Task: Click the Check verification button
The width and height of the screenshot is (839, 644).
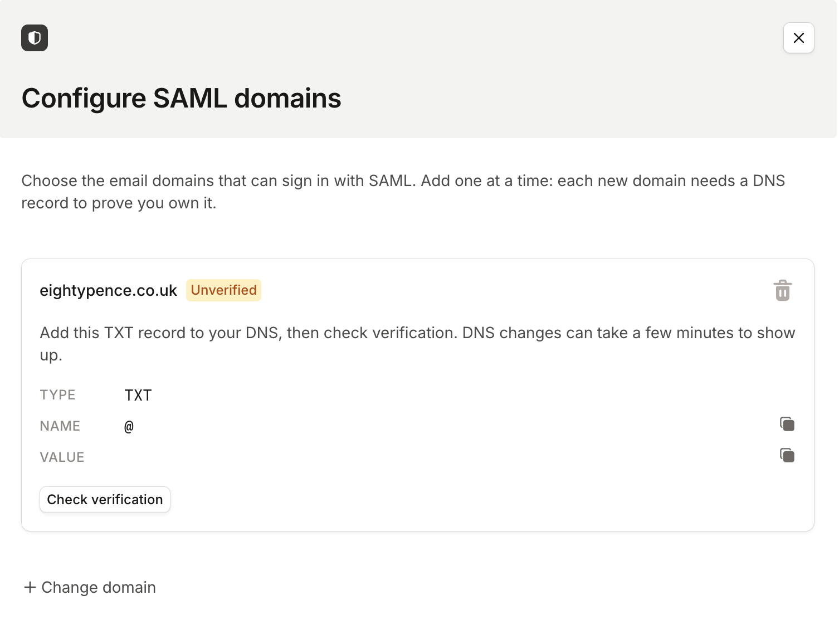Action: pyautogui.click(x=105, y=500)
